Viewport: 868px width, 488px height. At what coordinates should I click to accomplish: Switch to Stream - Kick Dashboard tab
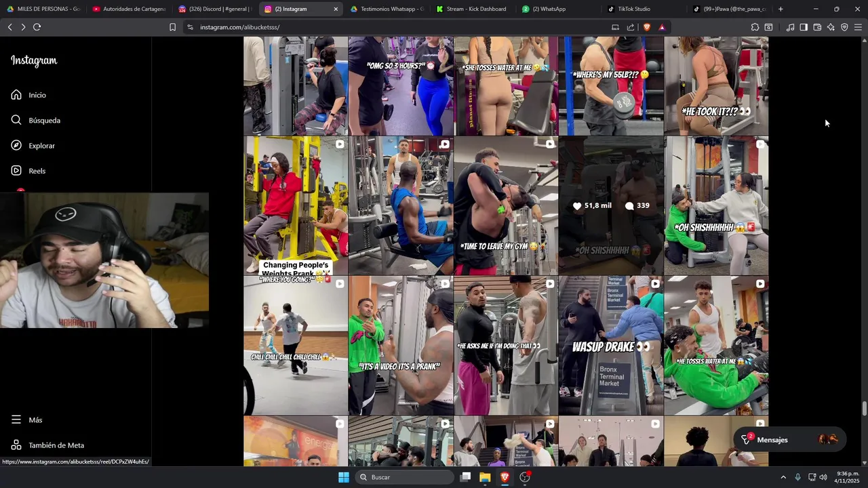click(473, 9)
